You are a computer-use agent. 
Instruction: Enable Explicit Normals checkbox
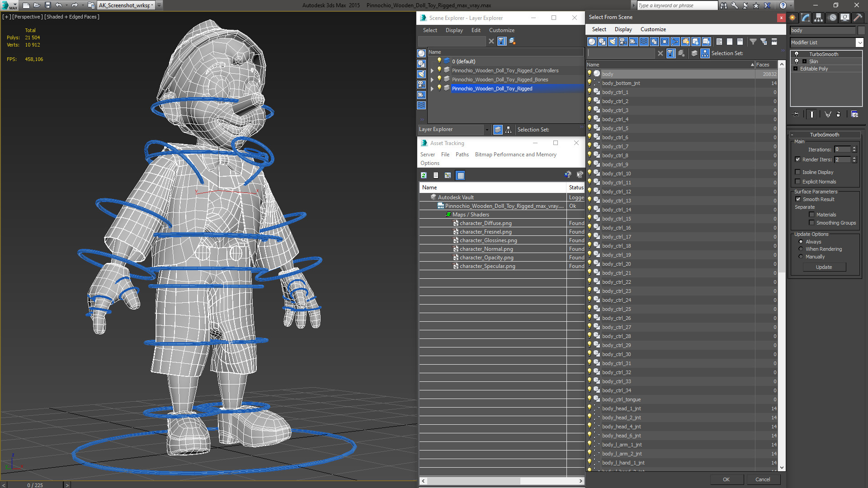[798, 182]
